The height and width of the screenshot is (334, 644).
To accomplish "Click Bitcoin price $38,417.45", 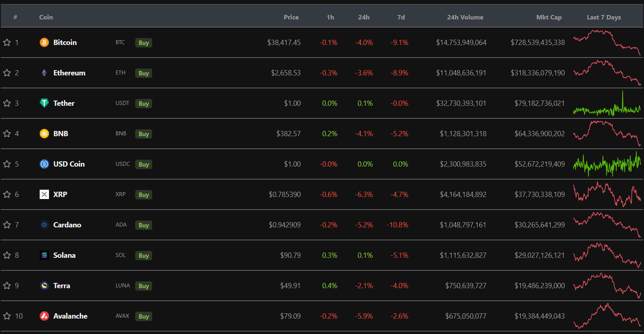I will point(284,43).
